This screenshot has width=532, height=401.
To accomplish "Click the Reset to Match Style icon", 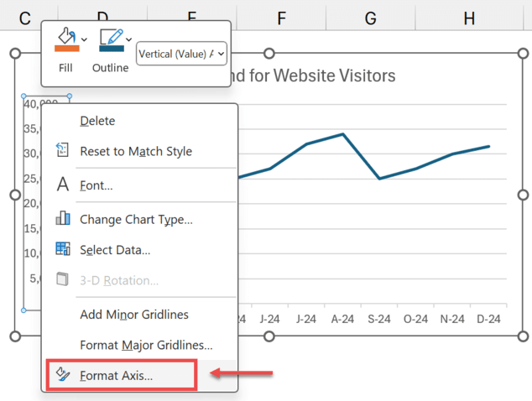I will coord(63,151).
